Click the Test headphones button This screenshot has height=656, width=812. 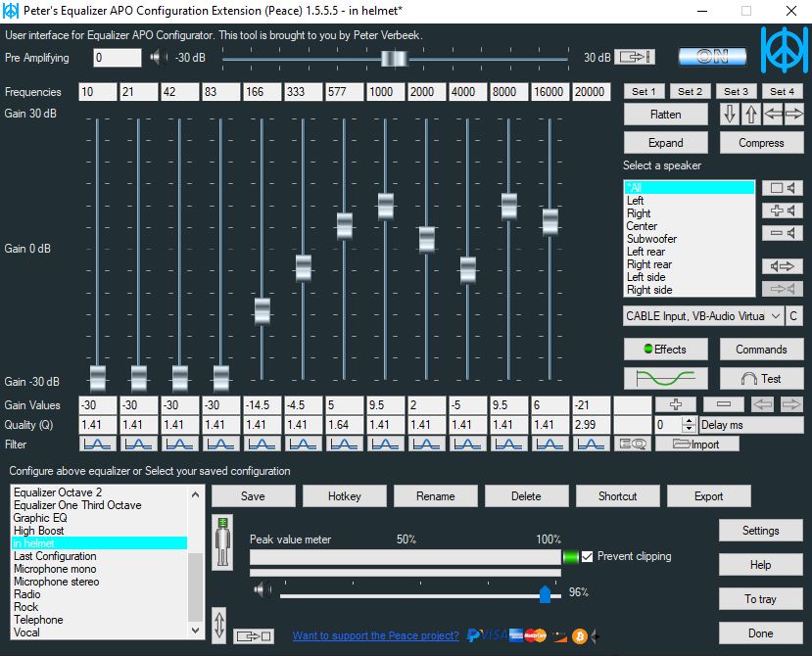click(761, 379)
